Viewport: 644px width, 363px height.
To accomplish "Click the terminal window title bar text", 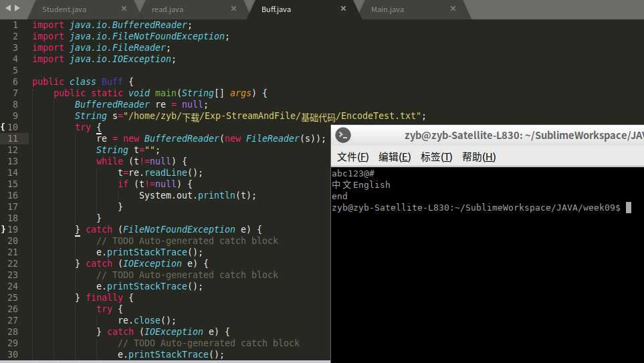I will [524, 136].
